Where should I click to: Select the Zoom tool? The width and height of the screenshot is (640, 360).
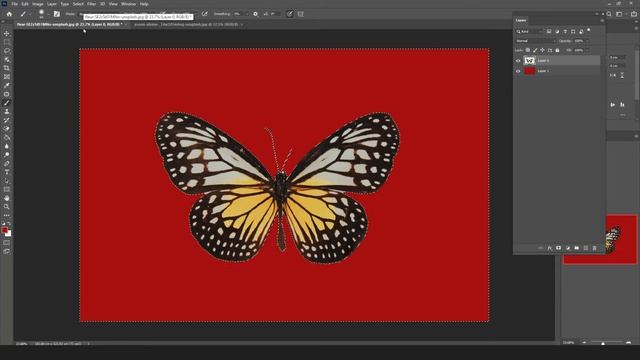pyautogui.click(x=7, y=207)
